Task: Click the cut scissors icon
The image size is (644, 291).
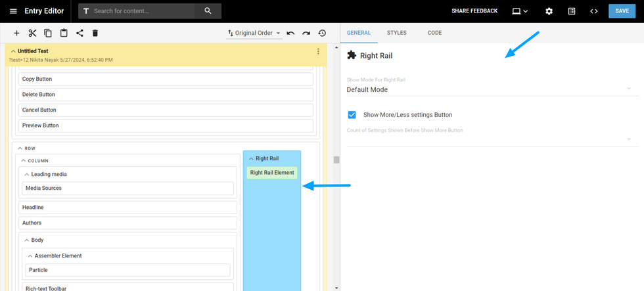Action: (x=32, y=33)
